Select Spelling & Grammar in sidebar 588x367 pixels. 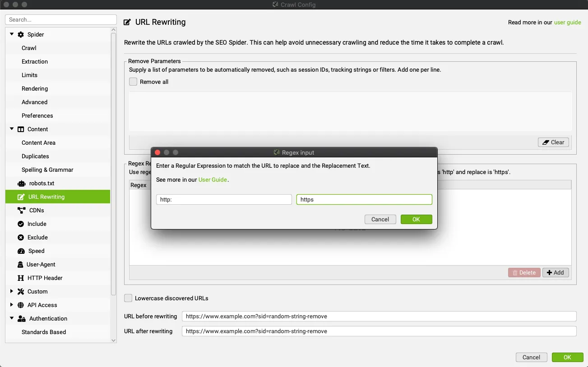(47, 170)
